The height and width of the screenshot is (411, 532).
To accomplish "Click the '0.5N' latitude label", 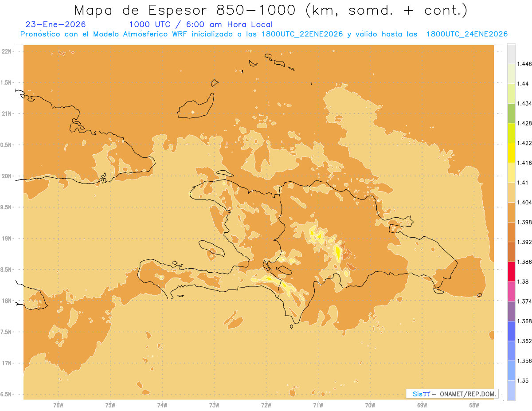I will click(7, 145).
